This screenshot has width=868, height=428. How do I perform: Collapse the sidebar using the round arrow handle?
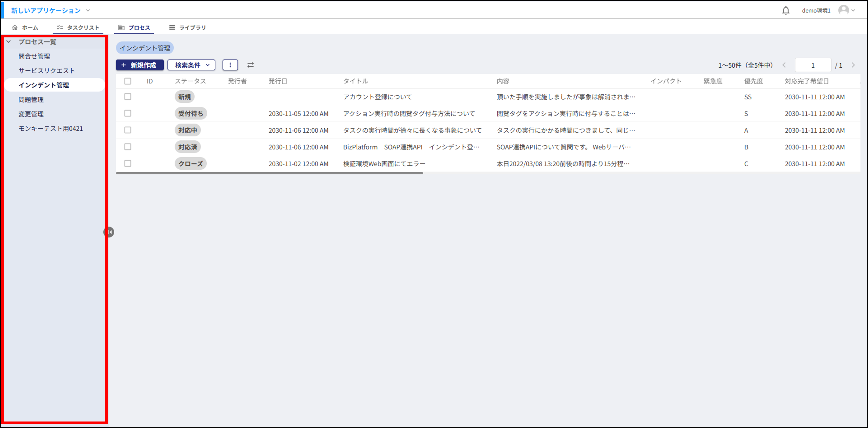[109, 232]
